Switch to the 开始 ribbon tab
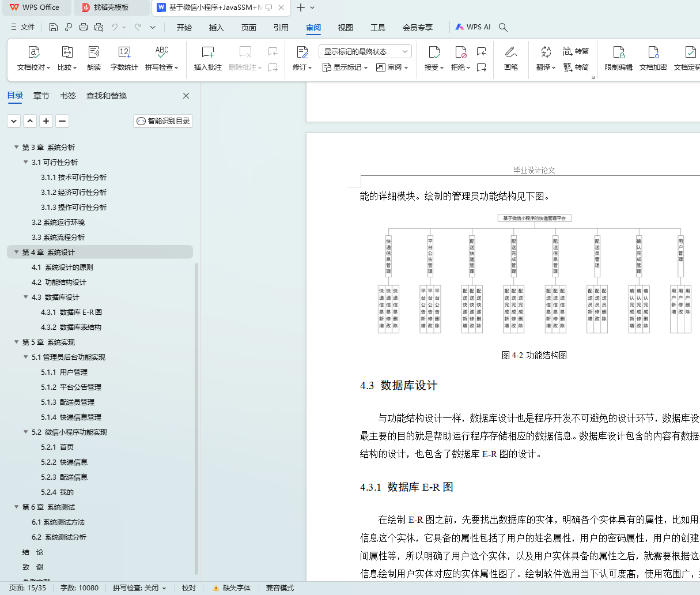Screen dimensions: 700x595 coord(184,27)
